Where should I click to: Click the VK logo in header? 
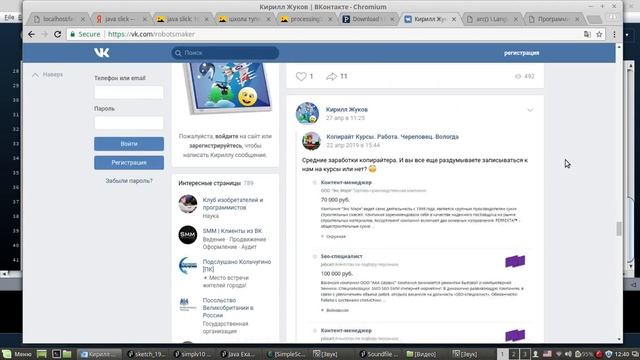[102, 53]
